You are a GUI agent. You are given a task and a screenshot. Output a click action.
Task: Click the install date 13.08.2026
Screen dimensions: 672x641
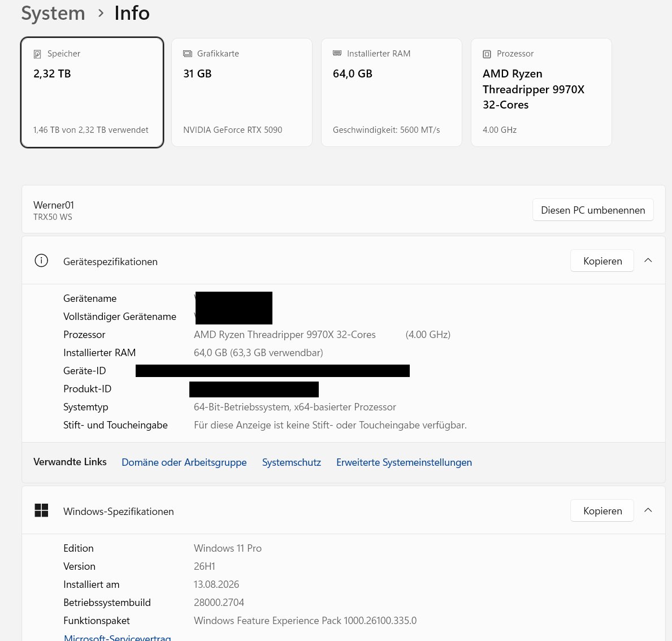point(216,584)
